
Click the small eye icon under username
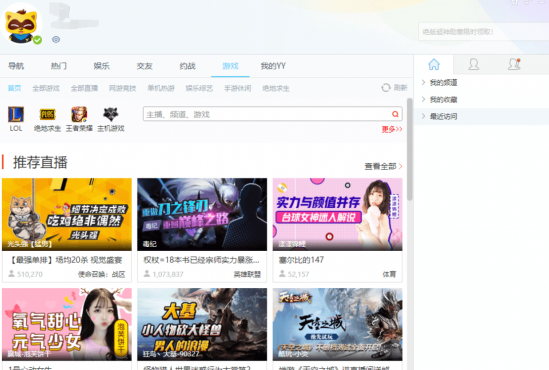56,40
